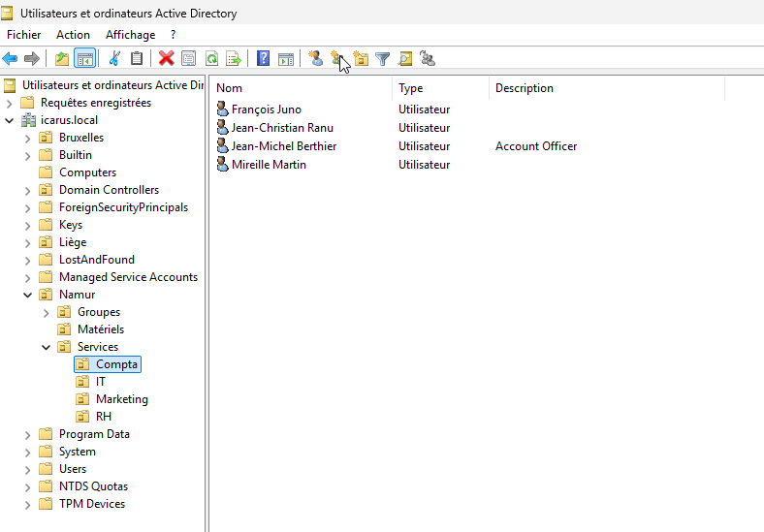Select the LostAndFound container
This screenshot has width=764, height=532.
point(97,260)
